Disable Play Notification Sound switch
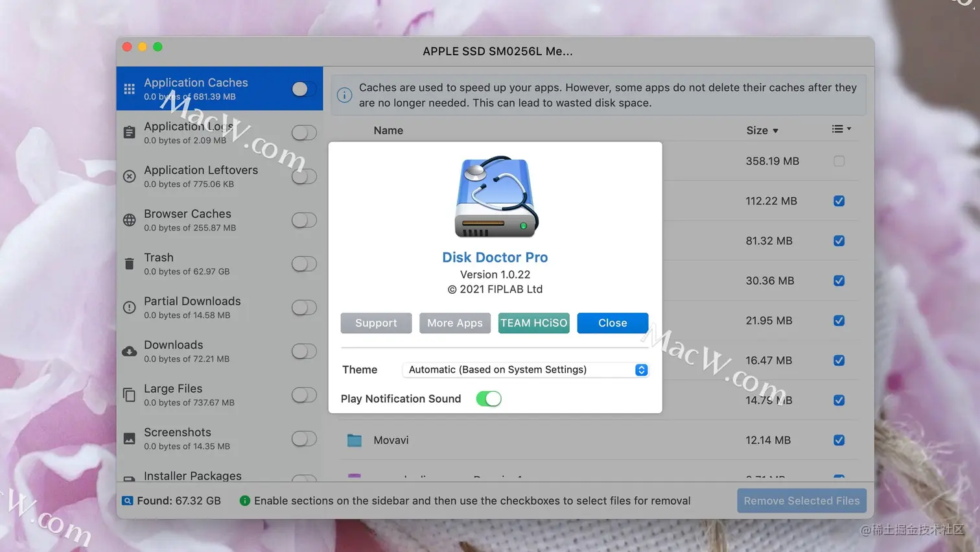This screenshot has width=980, height=552. 489,399
